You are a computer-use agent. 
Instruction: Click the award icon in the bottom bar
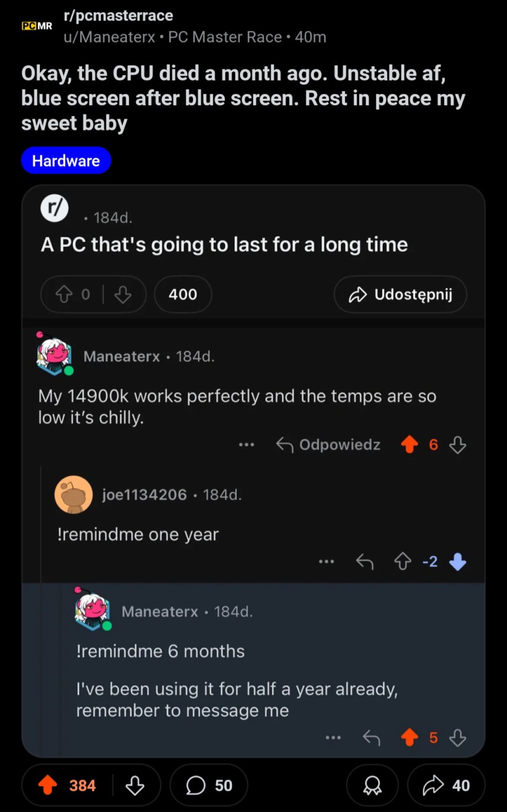coord(372,785)
